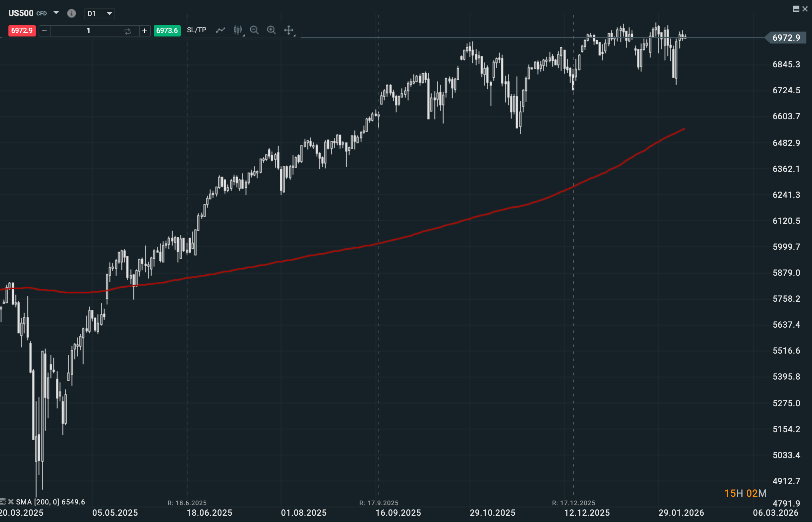This screenshot has height=522, width=812.
Task: Remove the SMA 200 indicator
Action: 11,502
